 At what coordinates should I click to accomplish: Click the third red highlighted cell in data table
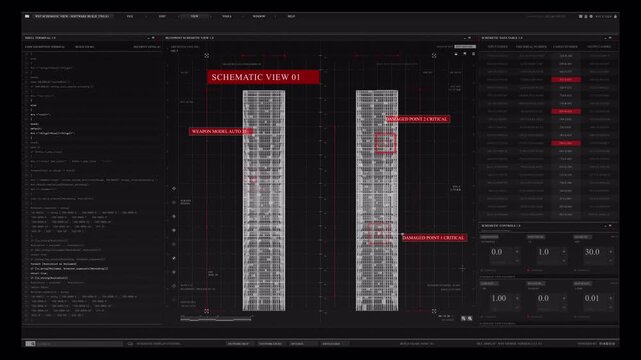(x=566, y=143)
